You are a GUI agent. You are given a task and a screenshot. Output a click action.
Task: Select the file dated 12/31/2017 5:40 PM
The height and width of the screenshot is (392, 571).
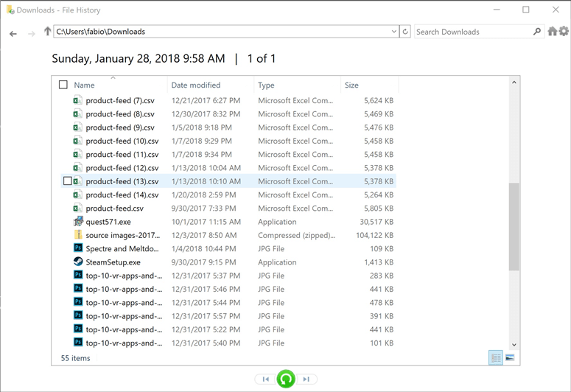(228, 343)
